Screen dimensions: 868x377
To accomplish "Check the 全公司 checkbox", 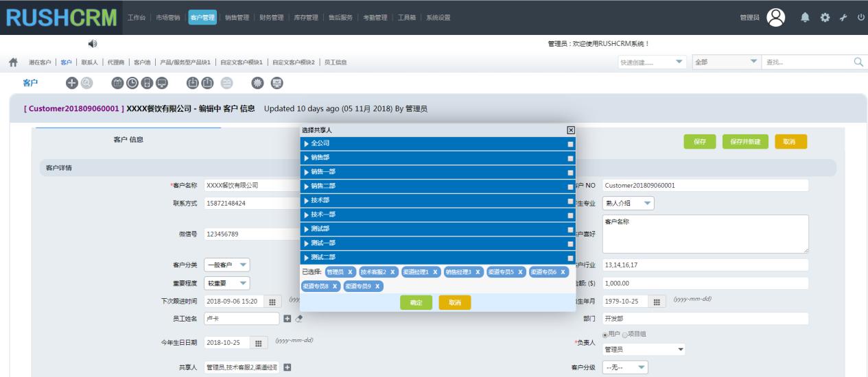I will (x=570, y=144).
